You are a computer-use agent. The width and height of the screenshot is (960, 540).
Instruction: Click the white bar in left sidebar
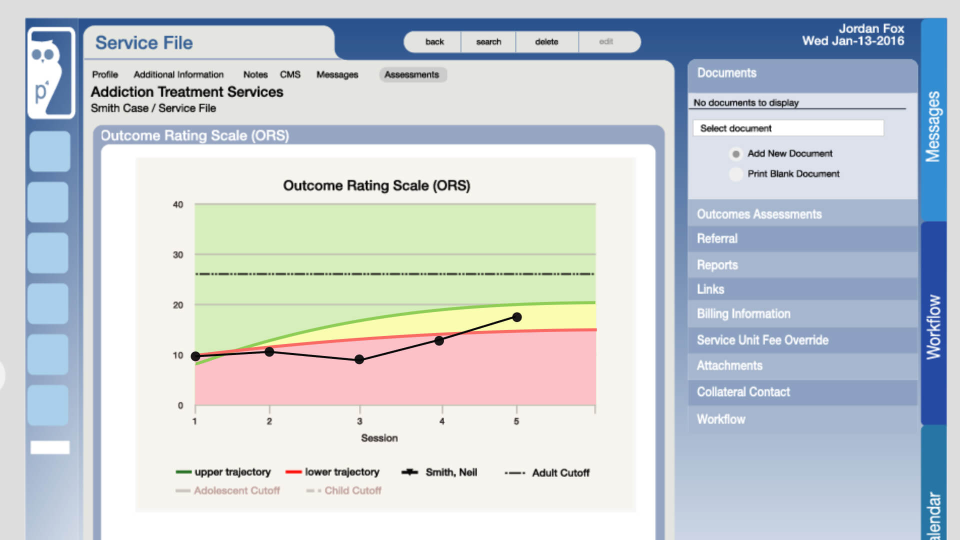pyautogui.click(x=50, y=448)
